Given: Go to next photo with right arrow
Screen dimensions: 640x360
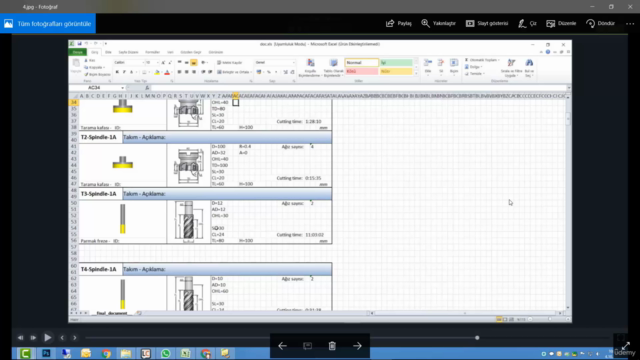Looking at the screenshot, I should (x=357, y=346).
